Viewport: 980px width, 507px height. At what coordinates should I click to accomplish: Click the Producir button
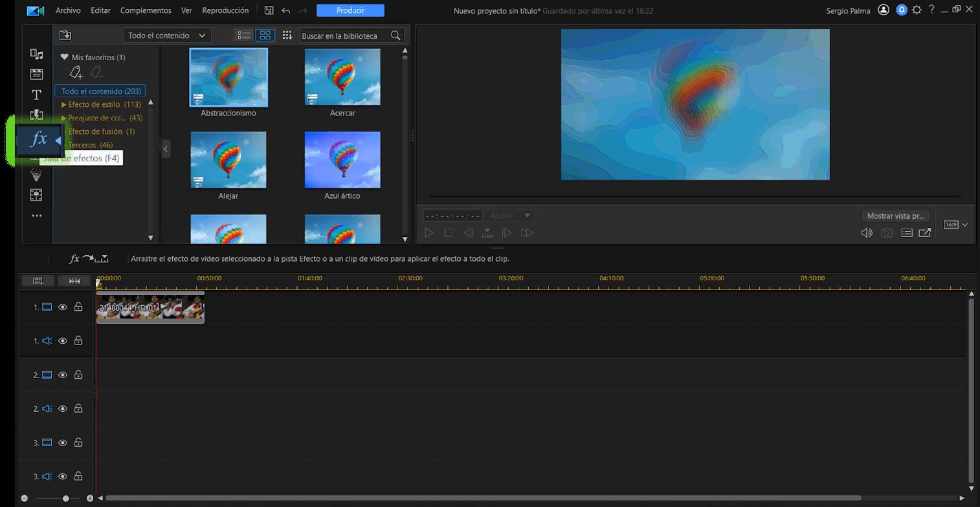350,10
